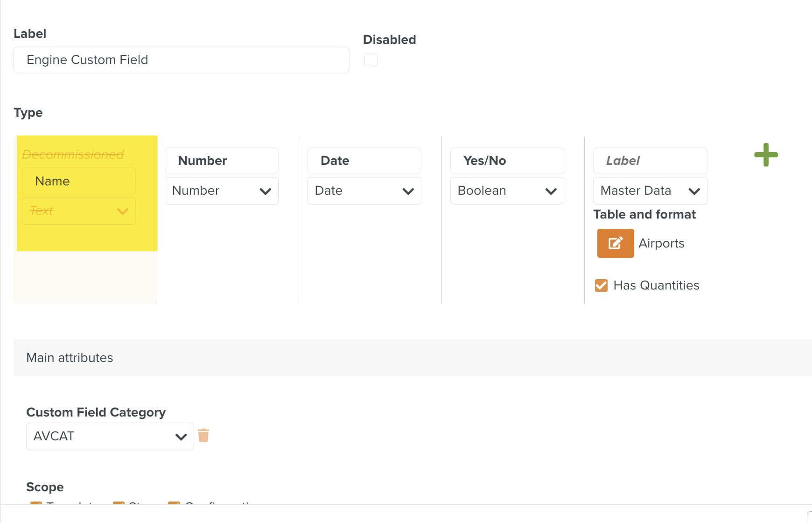Open the Master Data type dropdown
This screenshot has width=812, height=523.
pyautogui.click(x=650, y=191)
